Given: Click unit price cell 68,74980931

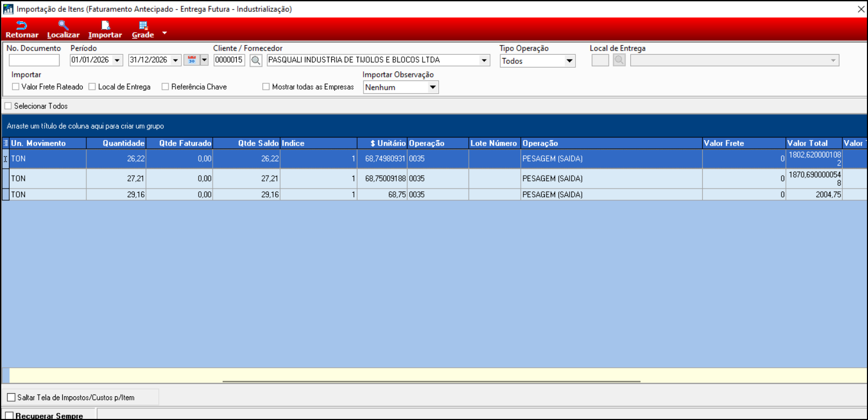Looking at the screenshot, I should point(382,159).
